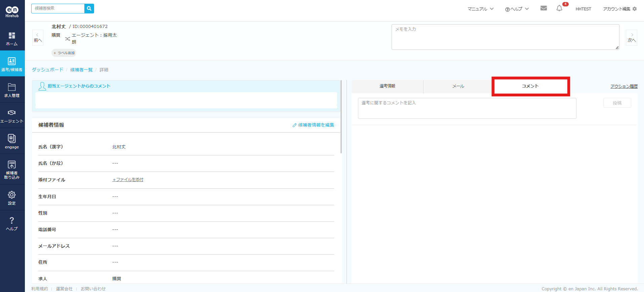Open the engage sidebar item

[12, 142]
